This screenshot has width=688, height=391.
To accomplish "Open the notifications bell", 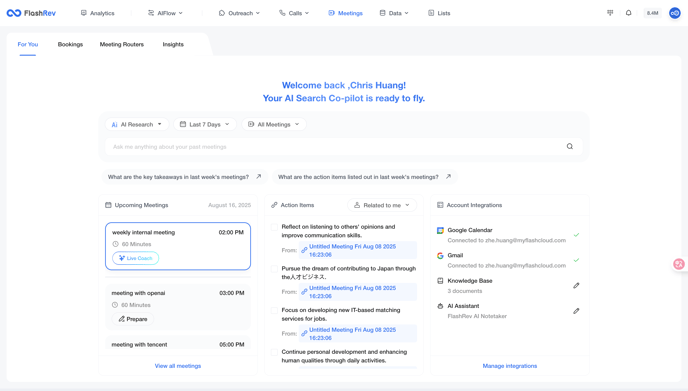I will (x=628, y=13).
